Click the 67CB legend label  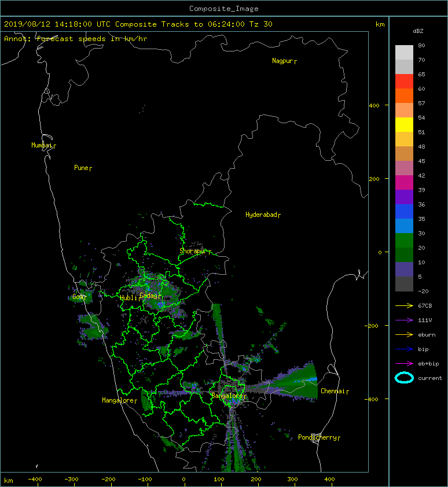[x=425, y=306]
